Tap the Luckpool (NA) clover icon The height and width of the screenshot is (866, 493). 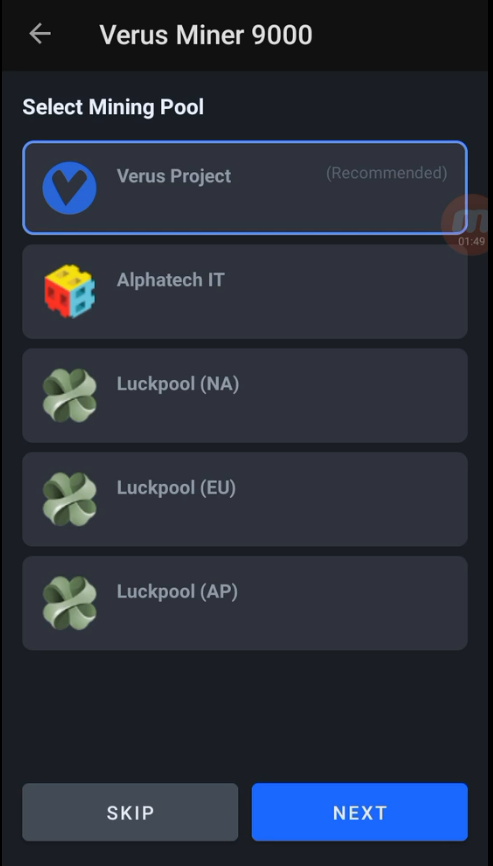point(70,395)
